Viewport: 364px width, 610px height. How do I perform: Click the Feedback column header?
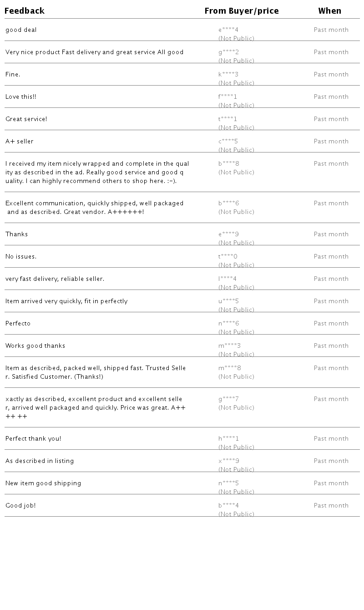tap(25, 11)
